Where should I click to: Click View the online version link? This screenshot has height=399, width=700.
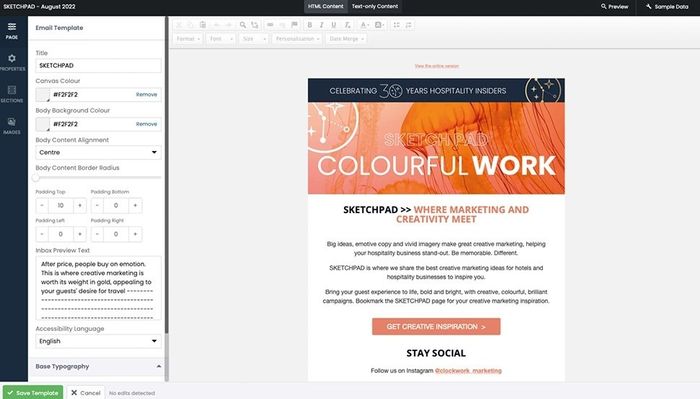coord(437,66)
